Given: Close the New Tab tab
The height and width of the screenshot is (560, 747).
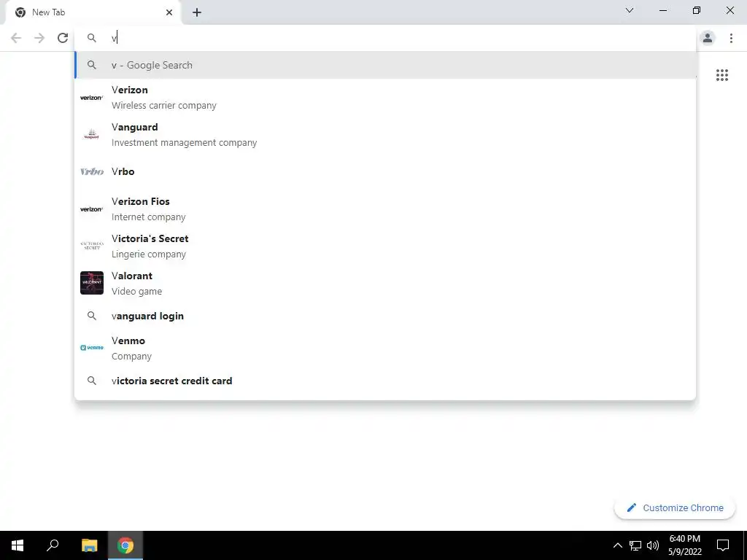Looking at the screenshot, I should tap(169, 12).
